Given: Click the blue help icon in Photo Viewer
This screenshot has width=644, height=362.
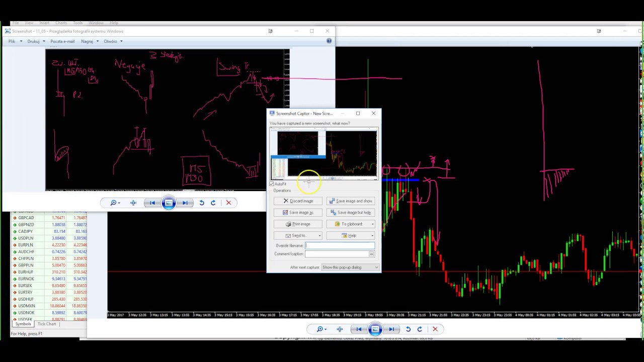Looking at the screenshot, I should (329, 41).
